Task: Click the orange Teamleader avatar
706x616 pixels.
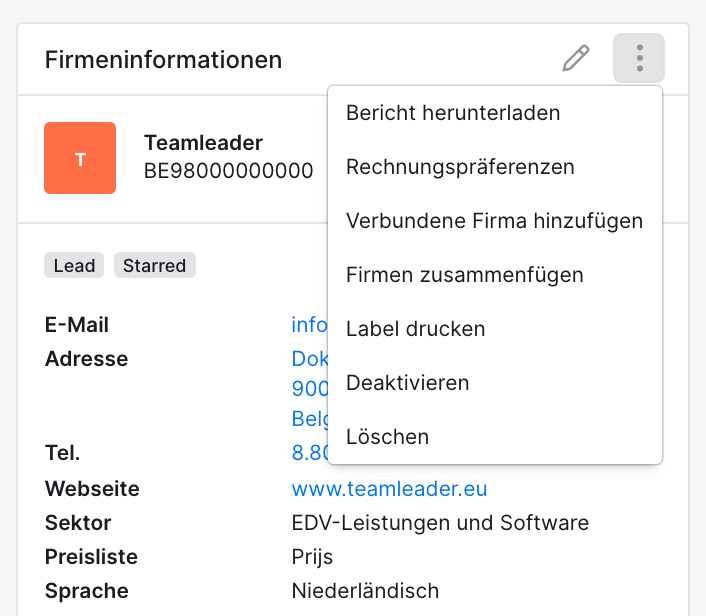Action: [x=80, y=158]
